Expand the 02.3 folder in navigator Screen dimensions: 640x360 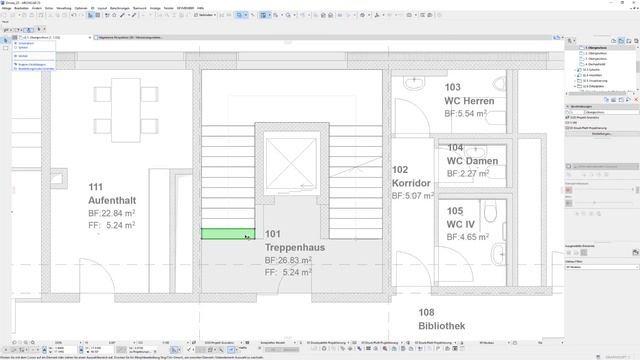(x=575, y=70)
